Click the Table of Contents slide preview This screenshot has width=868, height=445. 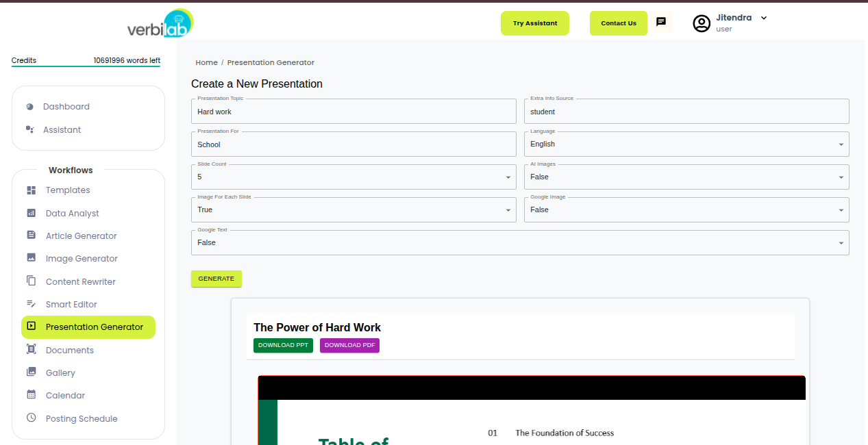(532, 411)
